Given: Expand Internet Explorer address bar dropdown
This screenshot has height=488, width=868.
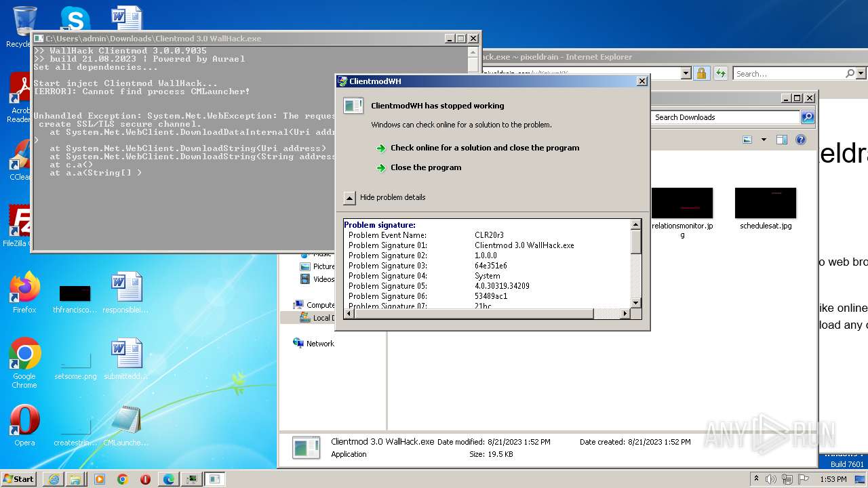Looking at the screenshot, I should (x=686, y=73).
